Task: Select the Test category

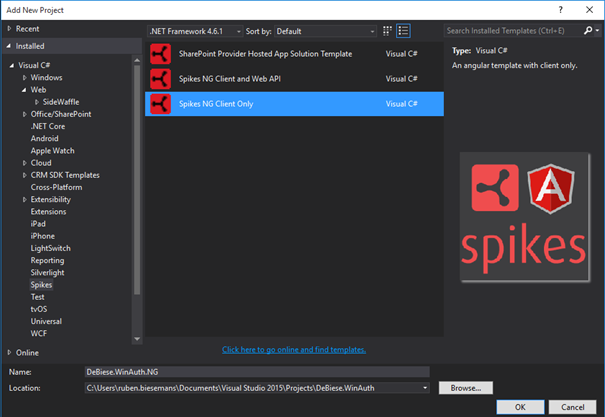Action: 37,297
